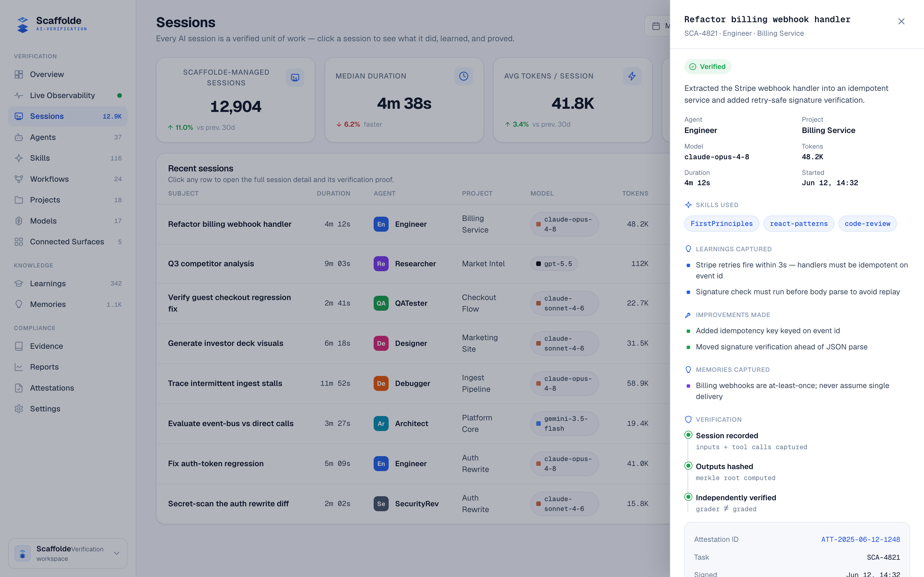The width and height of the screenshot is (924, 577).
Task: Open Connected Surfaces grid icon
Action: (19, 241)
